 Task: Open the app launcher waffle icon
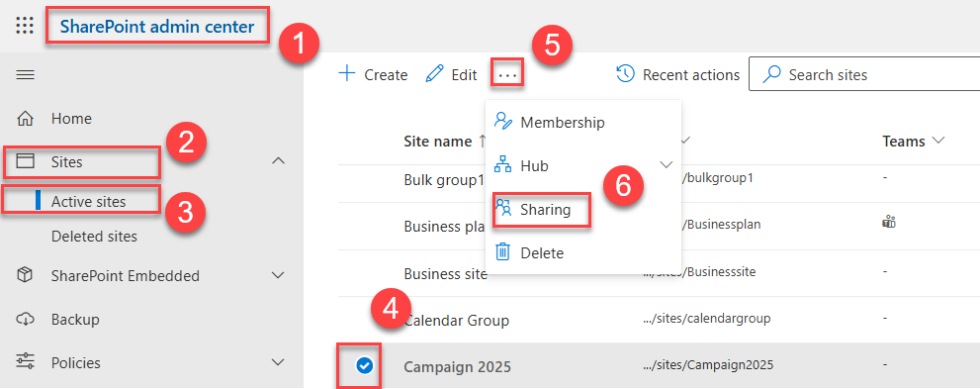[25, 26]
